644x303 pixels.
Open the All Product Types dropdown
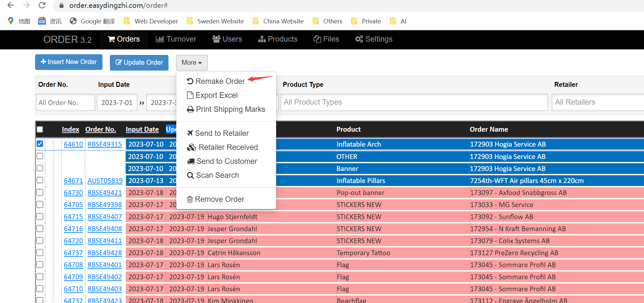pyautogui.click(x=414, y=102)
